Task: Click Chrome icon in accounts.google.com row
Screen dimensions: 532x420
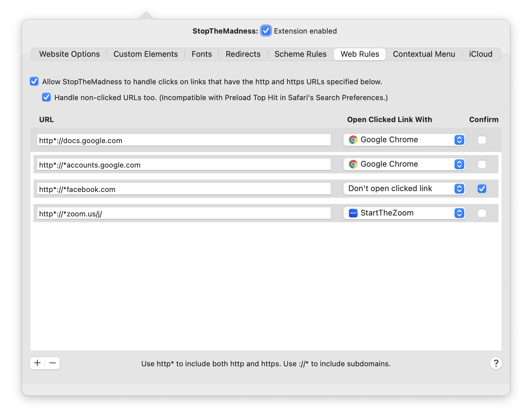Action: coord(353,164)
